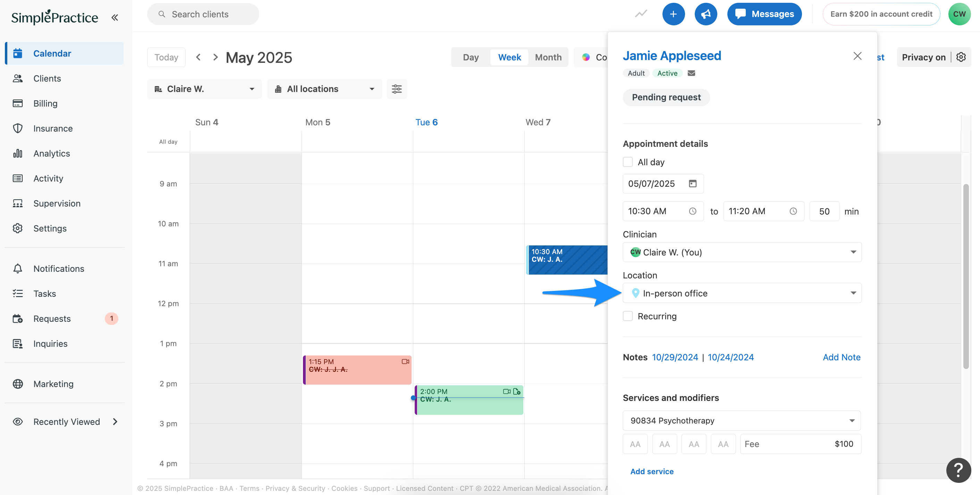Click Add service link

click(652, 471)
